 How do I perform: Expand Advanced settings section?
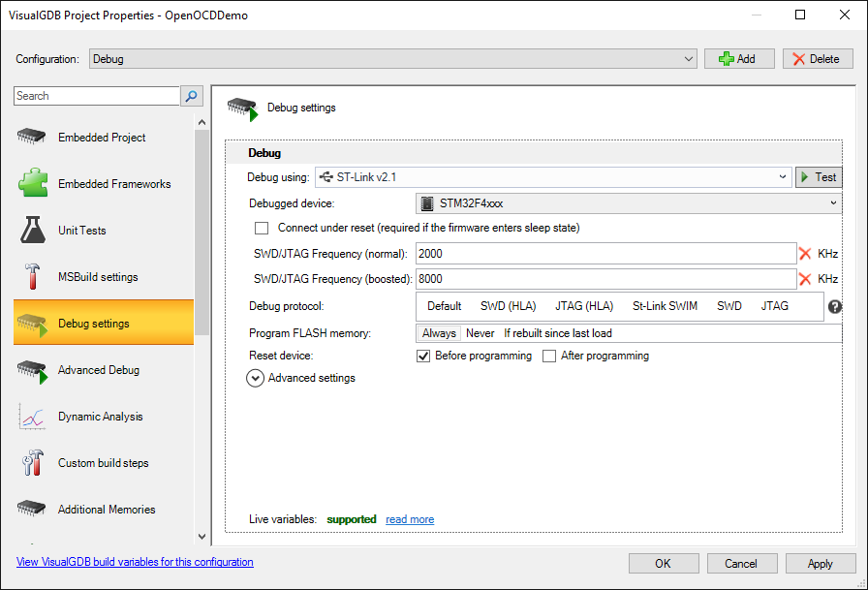click(x=255, y=378)
